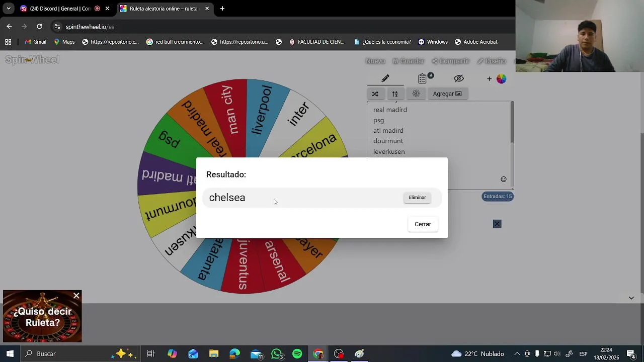Toggle the hide entries eye icon
Image resolution: width=644 pixels, height=362 pixels.
pyautogui.click(x=458, y=78)
